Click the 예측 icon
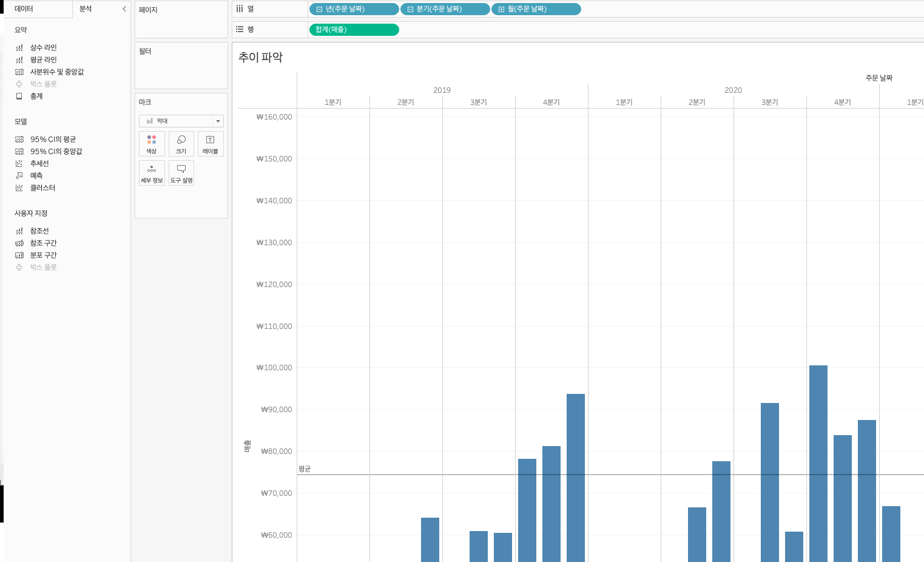 [19, 175]
